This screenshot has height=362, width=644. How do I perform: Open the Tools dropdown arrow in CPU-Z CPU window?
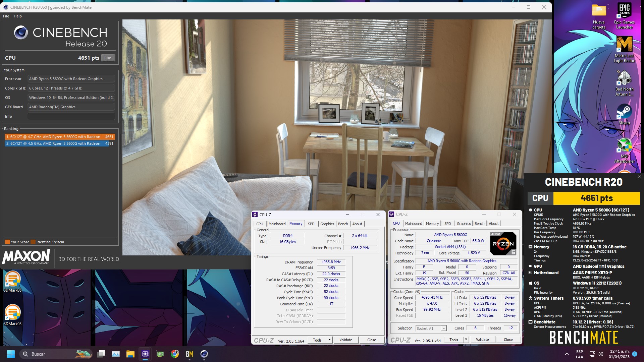(x=466, y=340)
